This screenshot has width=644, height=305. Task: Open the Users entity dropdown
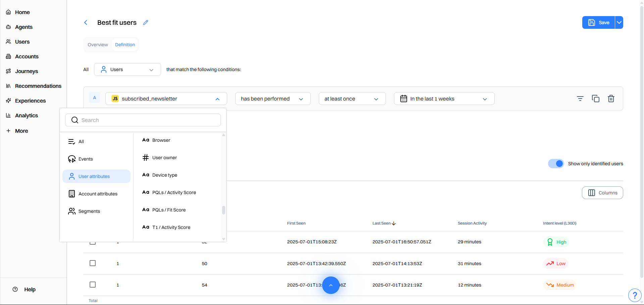(128, 69)
